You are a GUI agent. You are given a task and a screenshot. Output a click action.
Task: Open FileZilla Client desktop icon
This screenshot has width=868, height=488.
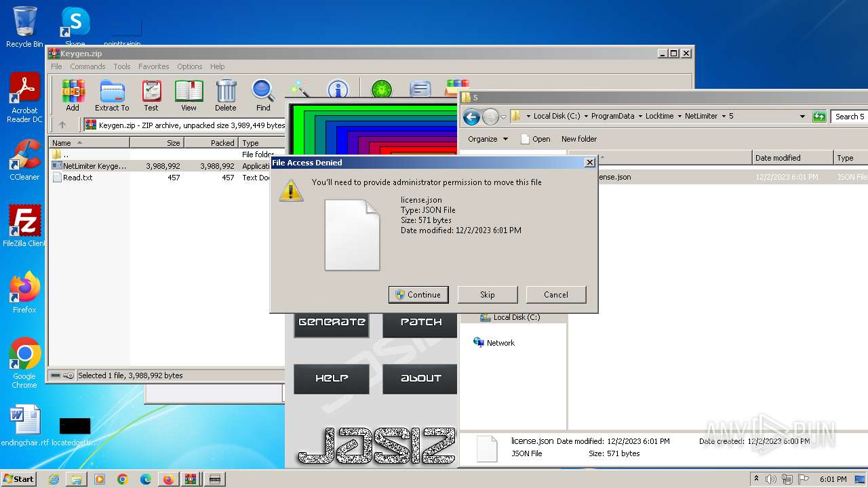24,226
